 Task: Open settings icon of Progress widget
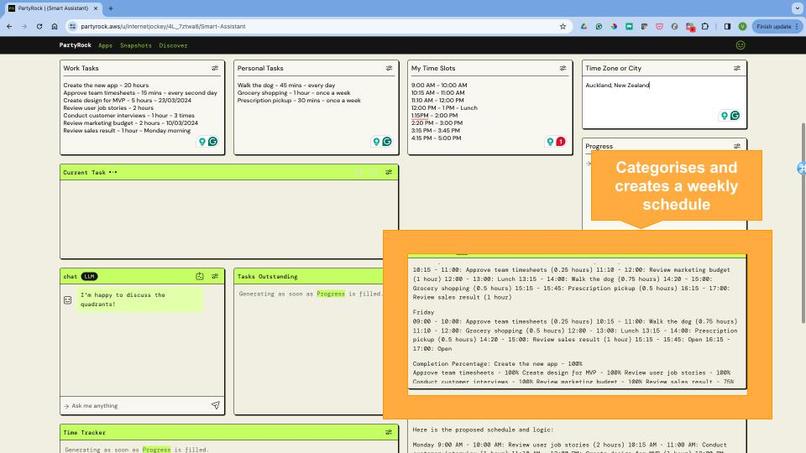(x=737, y=146)
